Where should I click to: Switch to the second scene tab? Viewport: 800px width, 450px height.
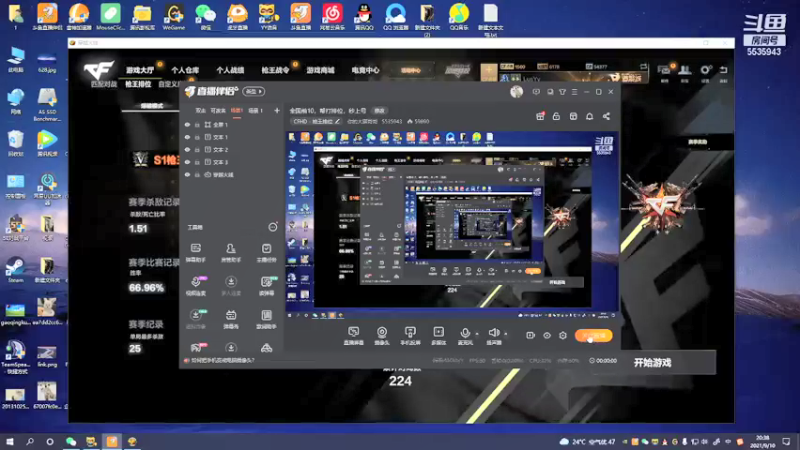[x=218, y=110]
